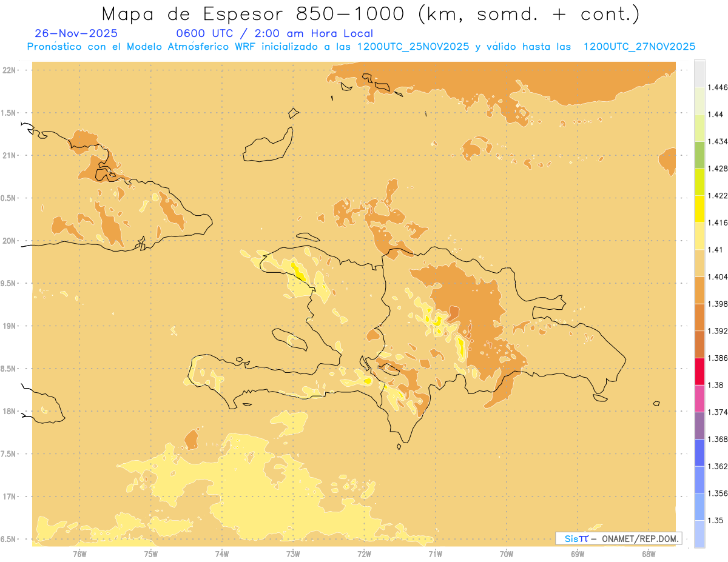Click the longitude axis label 74W
The image size is (728, 562).
(x=221, y=554)
